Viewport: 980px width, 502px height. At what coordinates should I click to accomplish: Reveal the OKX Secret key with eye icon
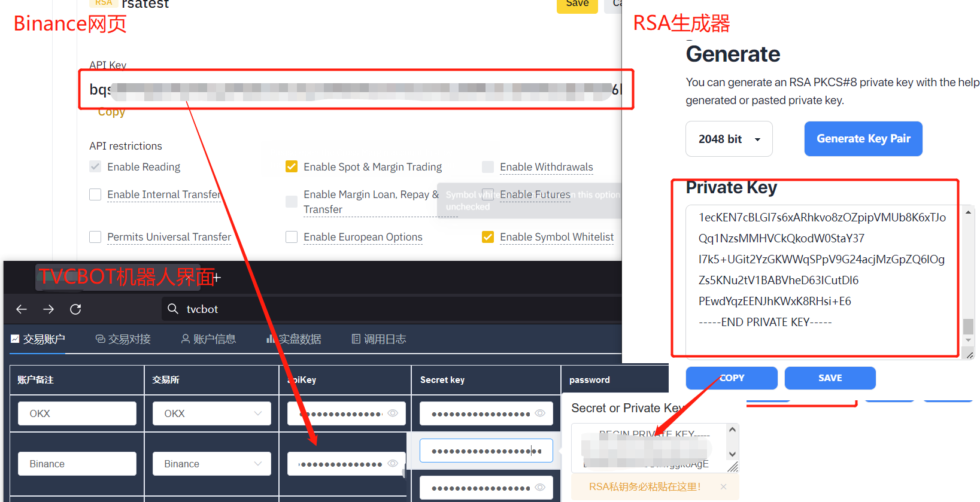pyautogui.click(x=540, y=413)
